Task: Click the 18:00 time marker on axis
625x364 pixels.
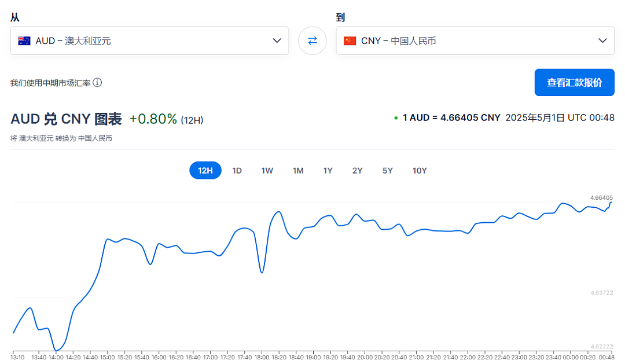Action: [262, 357]
